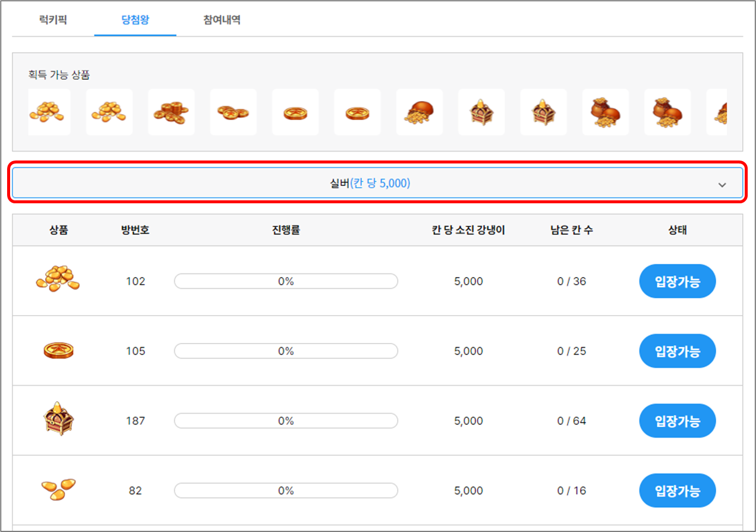Open the 참여내역 tab
The image size is (756, 532).
click(x=222, y=20)
